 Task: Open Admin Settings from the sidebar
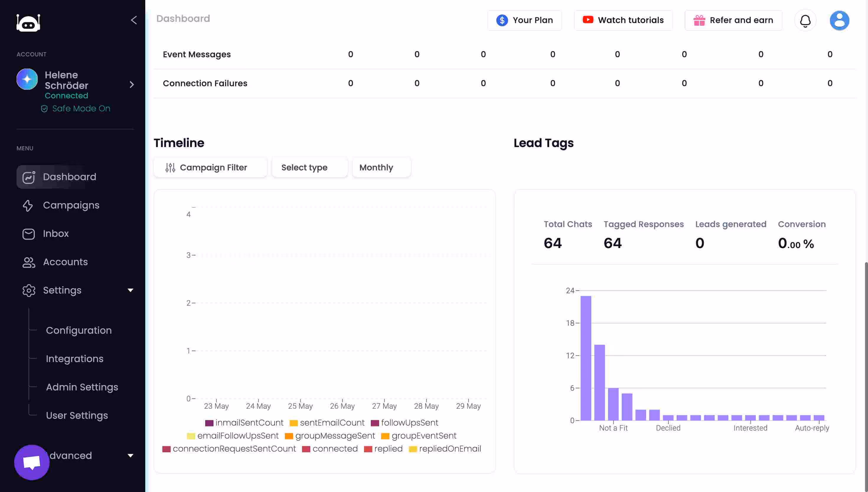click(82, 387)
